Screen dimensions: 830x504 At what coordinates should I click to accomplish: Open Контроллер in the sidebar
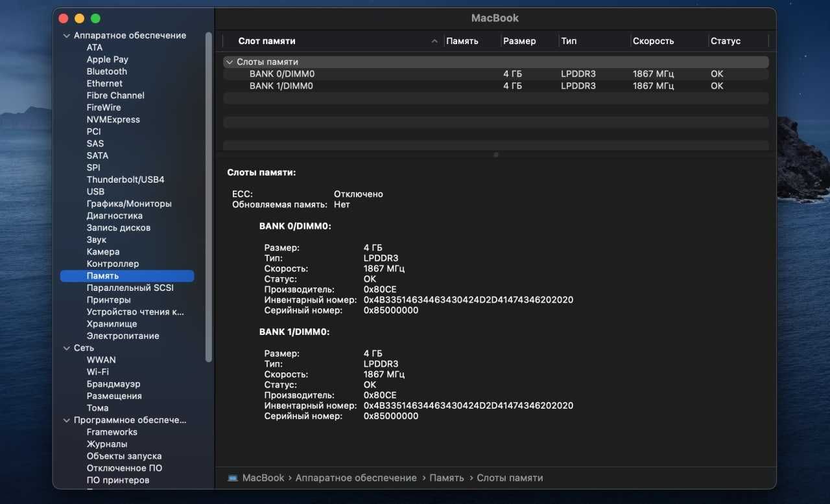coord(113,264)
